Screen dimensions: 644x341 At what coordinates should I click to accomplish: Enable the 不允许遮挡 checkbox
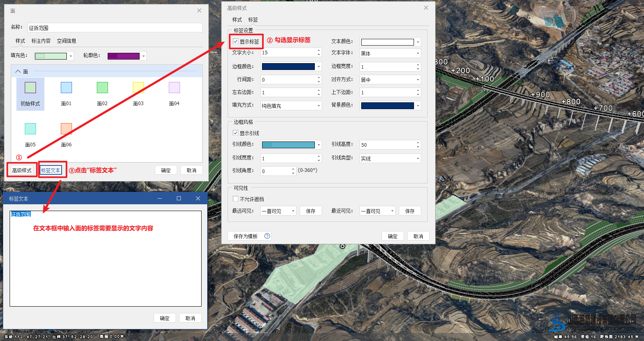(x=236, y=199)
